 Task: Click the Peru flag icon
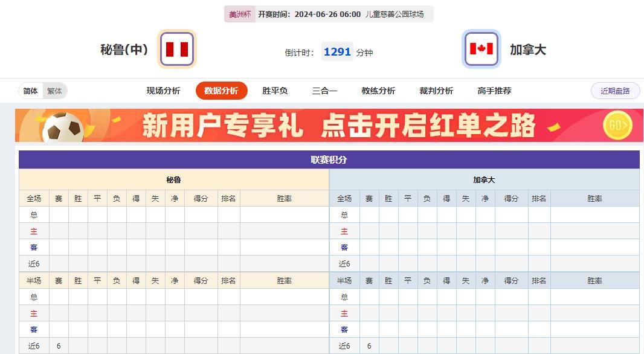[176, 49]
